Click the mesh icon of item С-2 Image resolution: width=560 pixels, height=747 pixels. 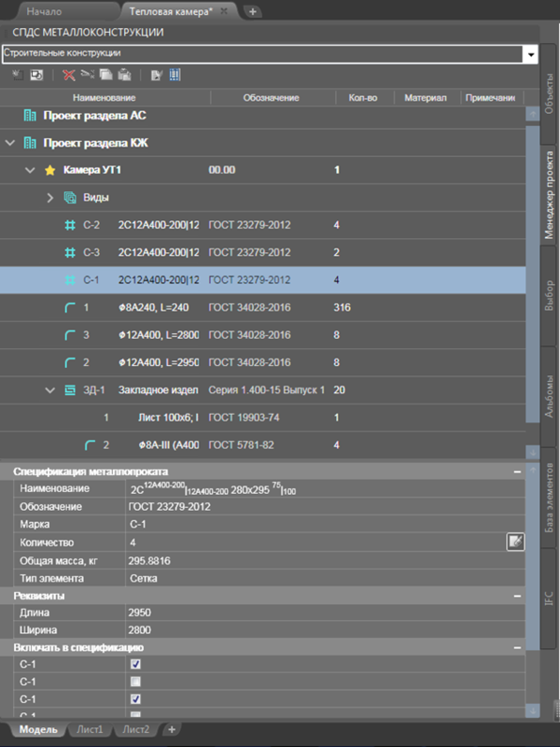point(69,225)
